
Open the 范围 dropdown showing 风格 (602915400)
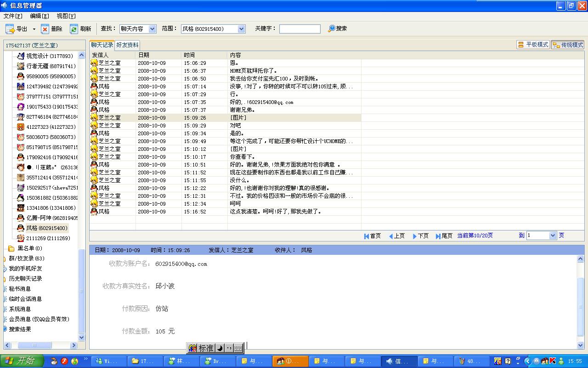pos(242,29)
